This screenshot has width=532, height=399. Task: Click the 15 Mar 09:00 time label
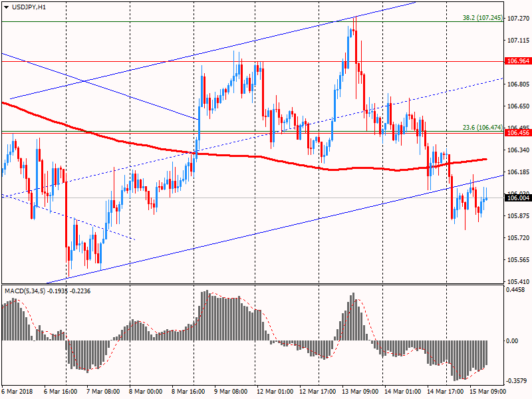pyautogui.click(x=487, y=391)
